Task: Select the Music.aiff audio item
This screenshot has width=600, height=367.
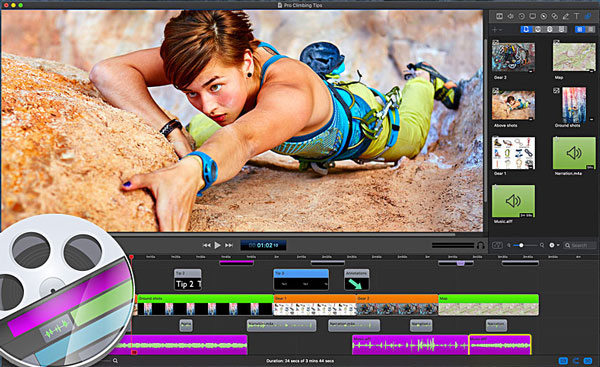Action: (513, 201)
